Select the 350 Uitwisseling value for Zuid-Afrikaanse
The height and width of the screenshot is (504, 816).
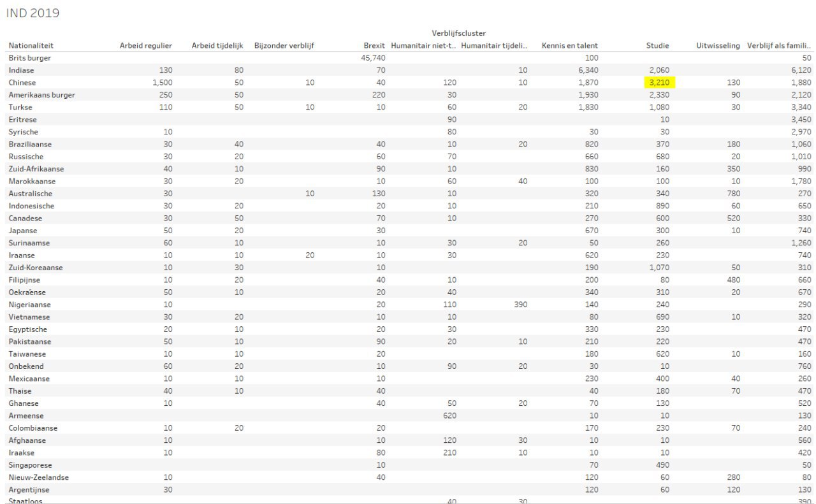pyautogui.click(x=733, y=169)
